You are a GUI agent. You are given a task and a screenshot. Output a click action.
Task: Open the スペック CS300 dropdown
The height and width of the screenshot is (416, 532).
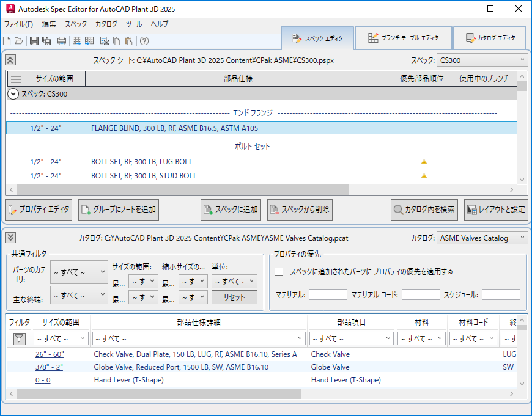482,60
